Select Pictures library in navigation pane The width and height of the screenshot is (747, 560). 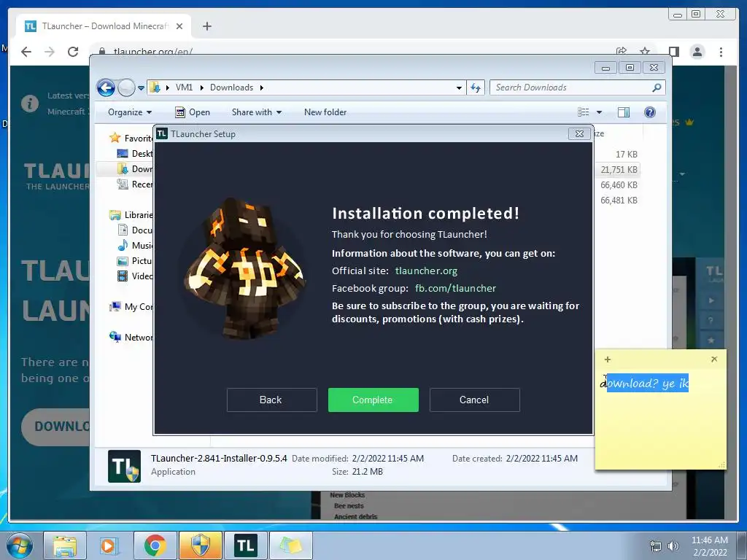tap(135, 261)
